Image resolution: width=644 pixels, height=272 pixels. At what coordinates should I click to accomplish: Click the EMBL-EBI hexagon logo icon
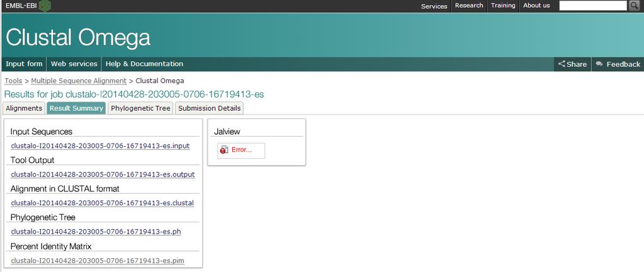45,5
